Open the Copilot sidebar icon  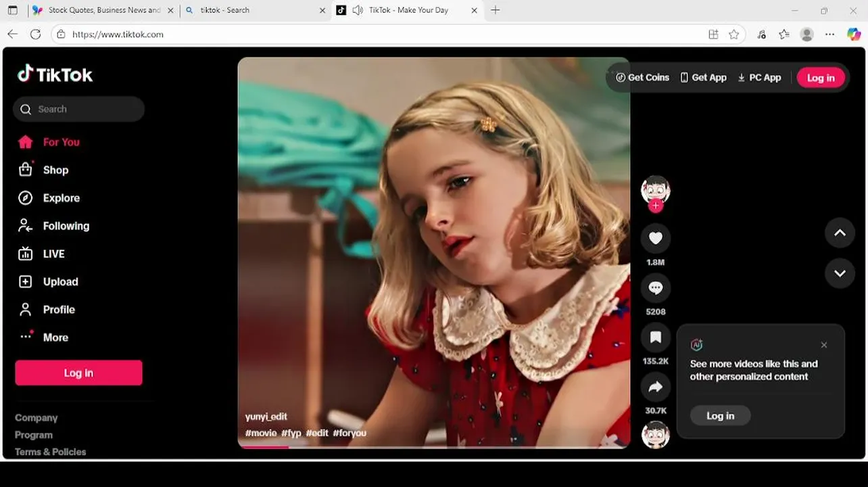[854, 34]
